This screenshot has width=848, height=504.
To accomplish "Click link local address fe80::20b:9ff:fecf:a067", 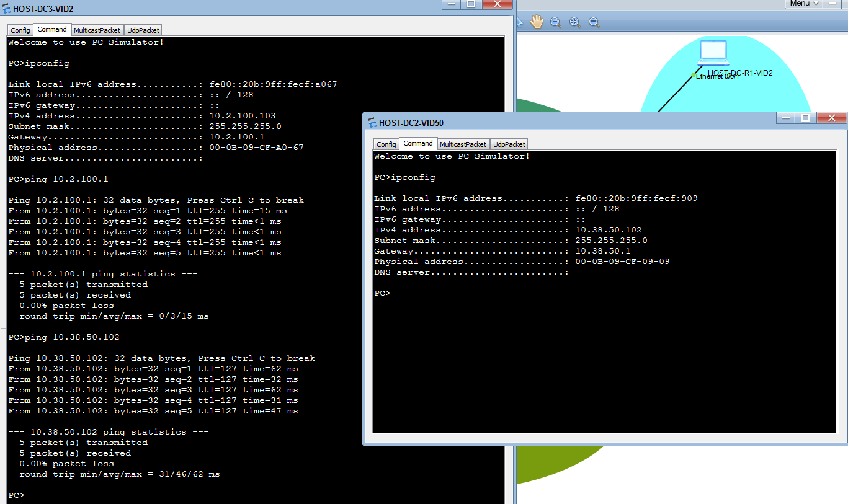I will 273,84.
